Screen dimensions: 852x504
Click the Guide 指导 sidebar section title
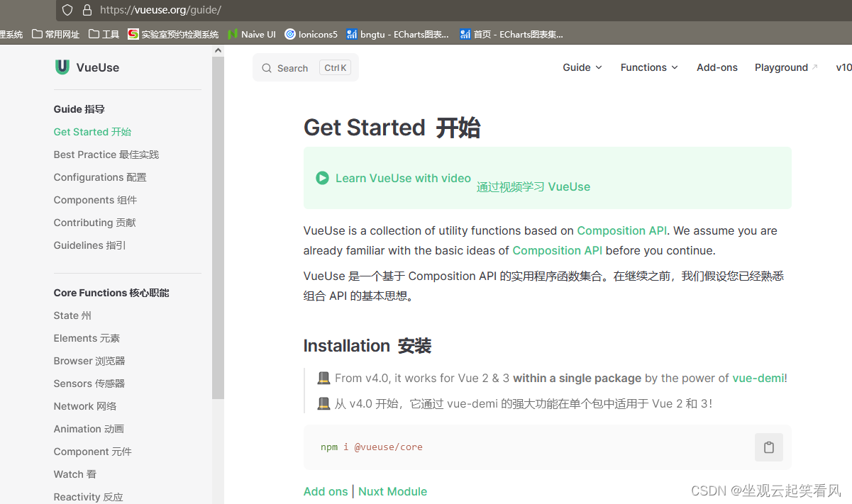79,109
